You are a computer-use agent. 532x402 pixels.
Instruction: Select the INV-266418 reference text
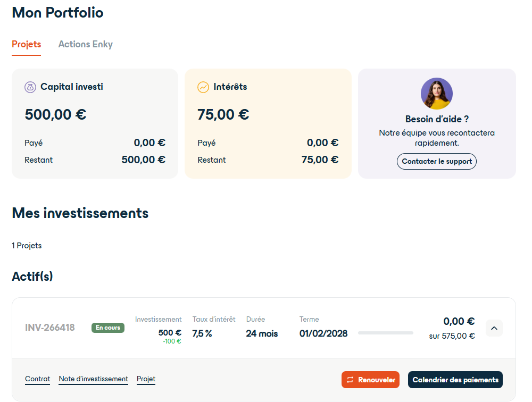50,328
